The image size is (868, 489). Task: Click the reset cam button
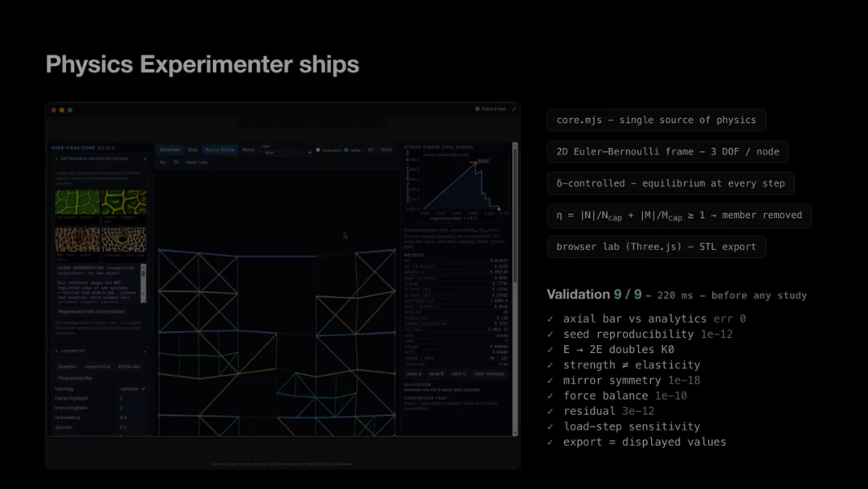(197, 162)
